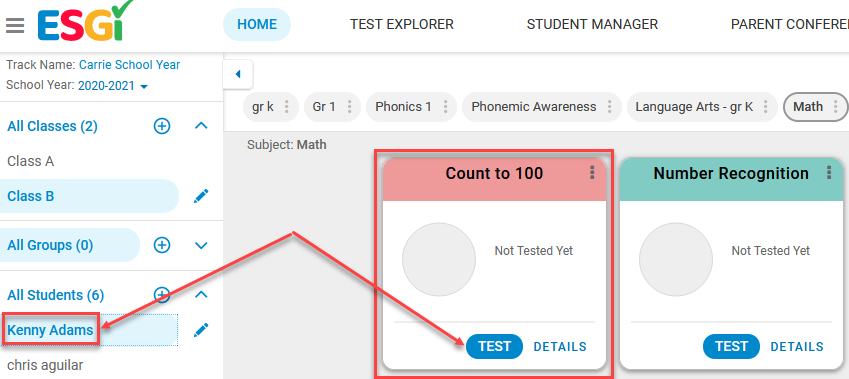Collapse the All Students section
The width and height of the screenshot is (849, 379).
[x=201, y=295]
